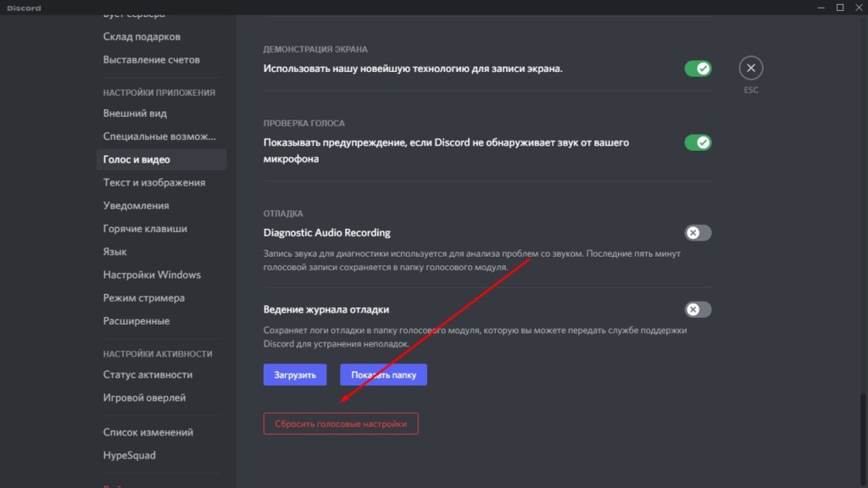Click the Discord title bar logo text
Viewport: 868px width, 488px height.
[x=24, y=8]
